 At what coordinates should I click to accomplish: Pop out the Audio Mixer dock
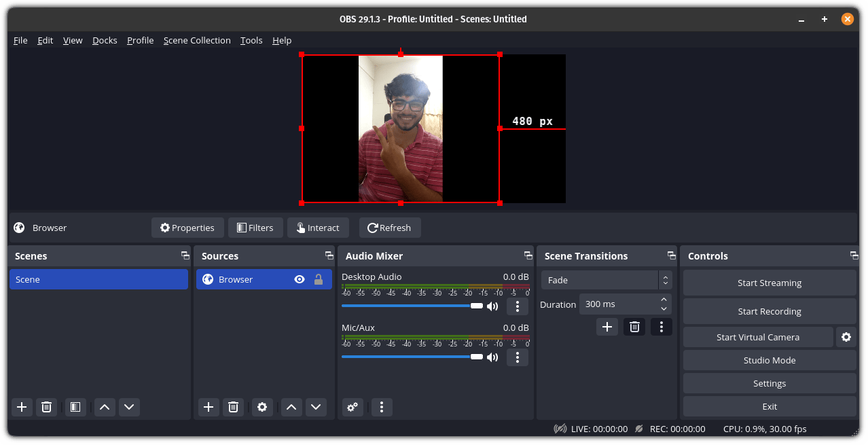click(528, 255)
